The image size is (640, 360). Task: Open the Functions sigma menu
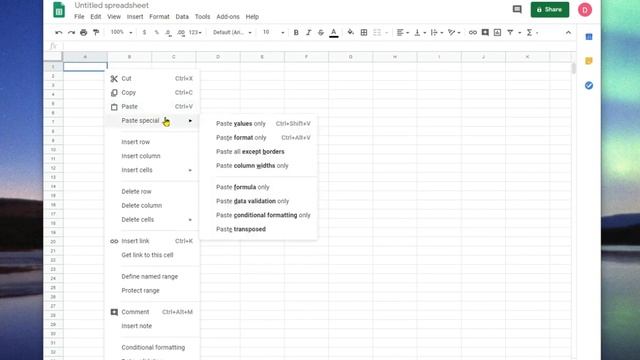point(532,33)
